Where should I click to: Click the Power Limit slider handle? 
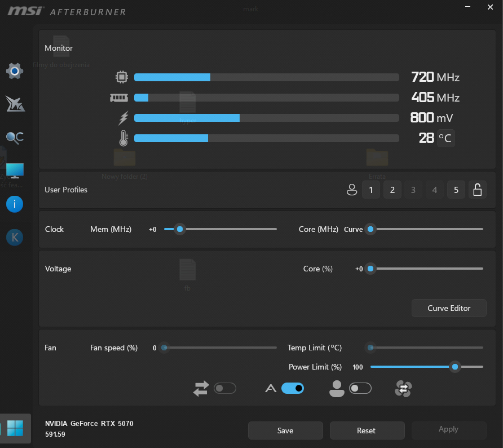pos(455,367)
